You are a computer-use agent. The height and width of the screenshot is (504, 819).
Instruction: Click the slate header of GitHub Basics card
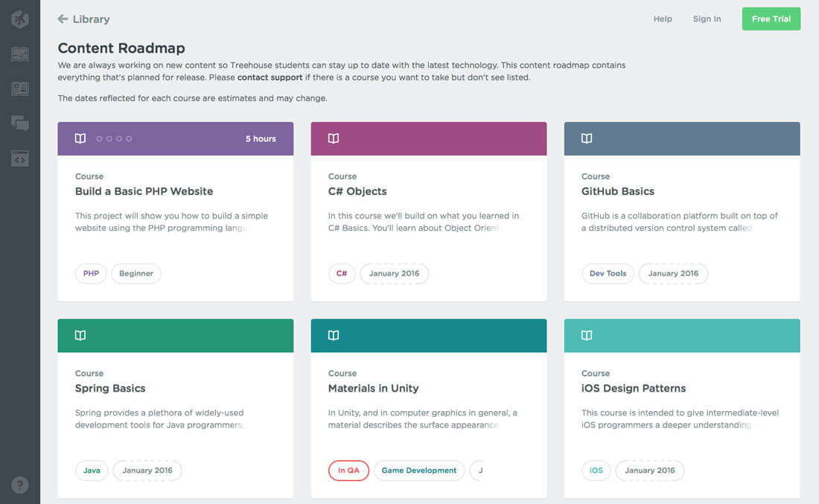tap(682, 138)
